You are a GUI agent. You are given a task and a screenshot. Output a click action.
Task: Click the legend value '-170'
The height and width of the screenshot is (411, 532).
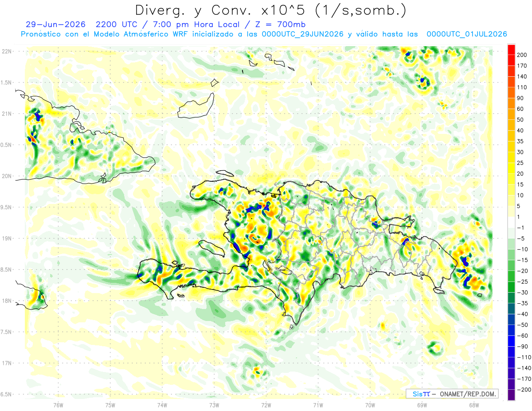click(524, 379)
